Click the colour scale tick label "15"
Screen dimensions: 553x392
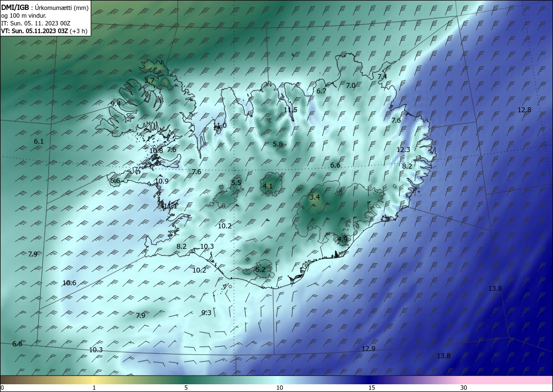(372, 388)
